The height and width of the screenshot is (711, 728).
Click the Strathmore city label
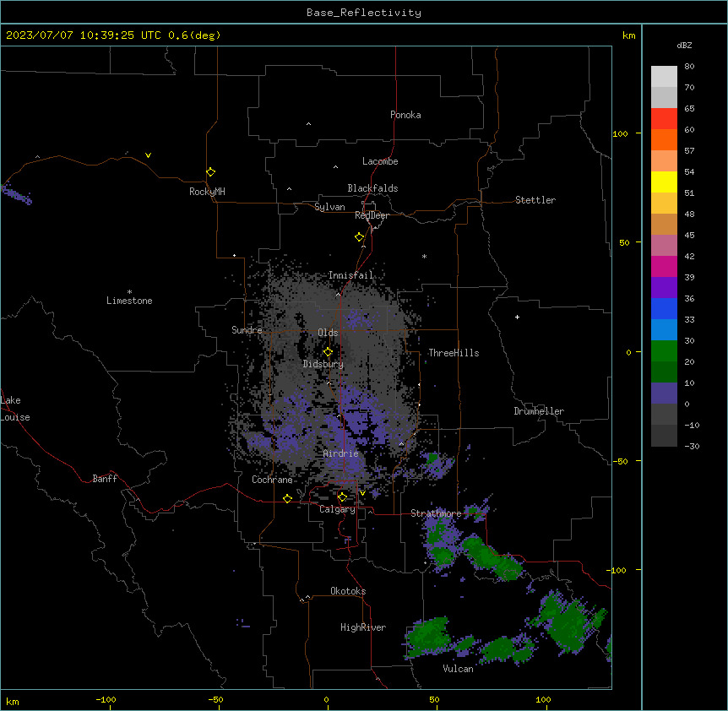click(436, 513)
